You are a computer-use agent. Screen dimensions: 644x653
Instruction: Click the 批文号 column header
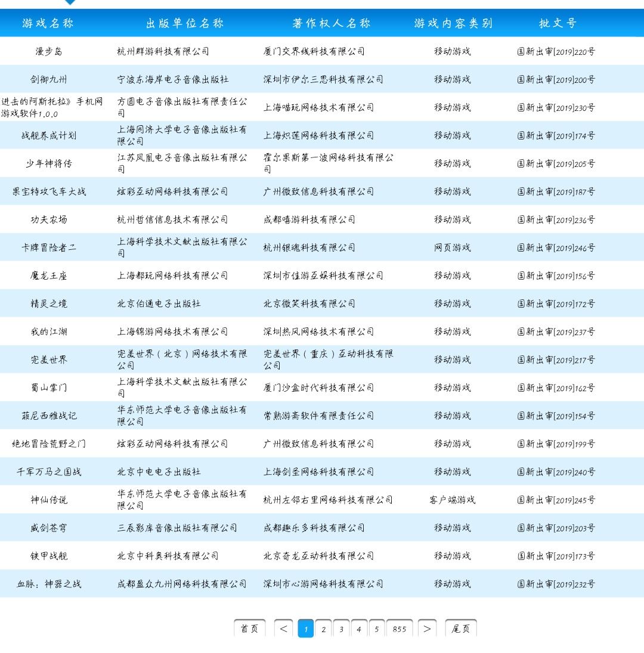[558, 23]
